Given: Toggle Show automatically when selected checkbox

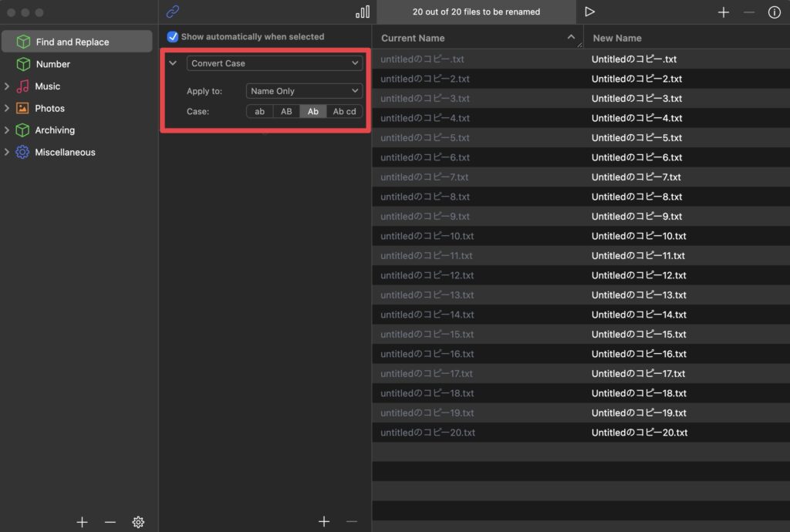Looking at the screenshot, I should [x=173, y=37].
